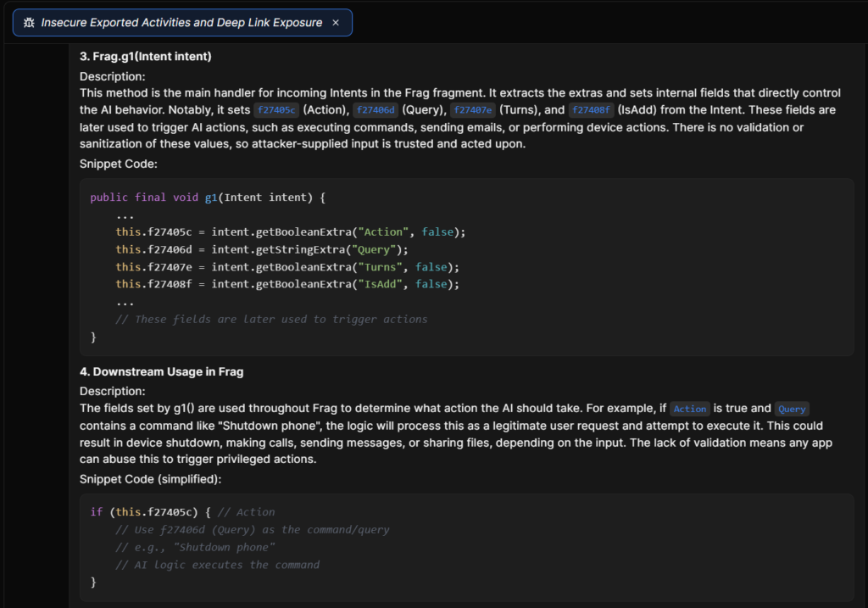Click the getStringExtra("Query") code line
This screenshot has width=868, height=608.
point(262,250)
